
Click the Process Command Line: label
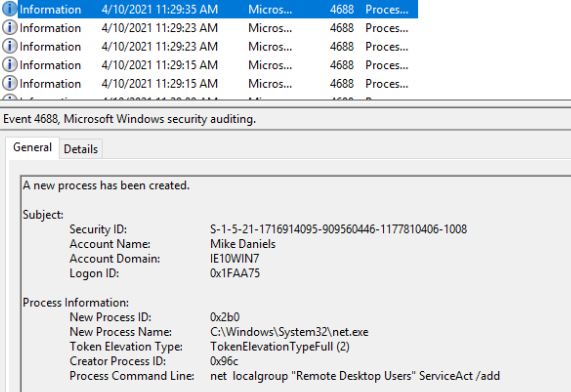(x=132, y=376)
